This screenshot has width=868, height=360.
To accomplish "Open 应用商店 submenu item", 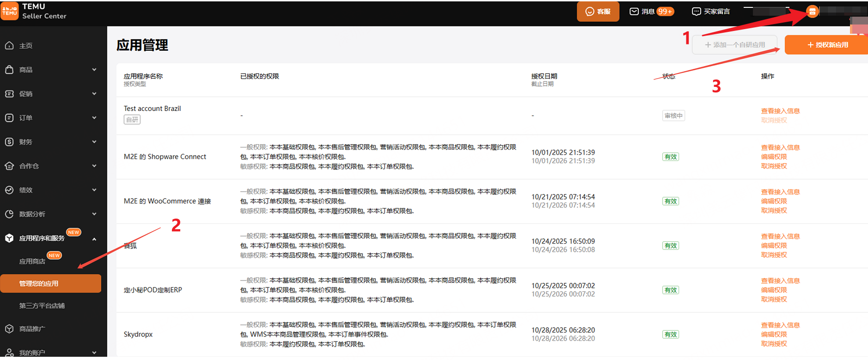I will (x=32, y=262).
